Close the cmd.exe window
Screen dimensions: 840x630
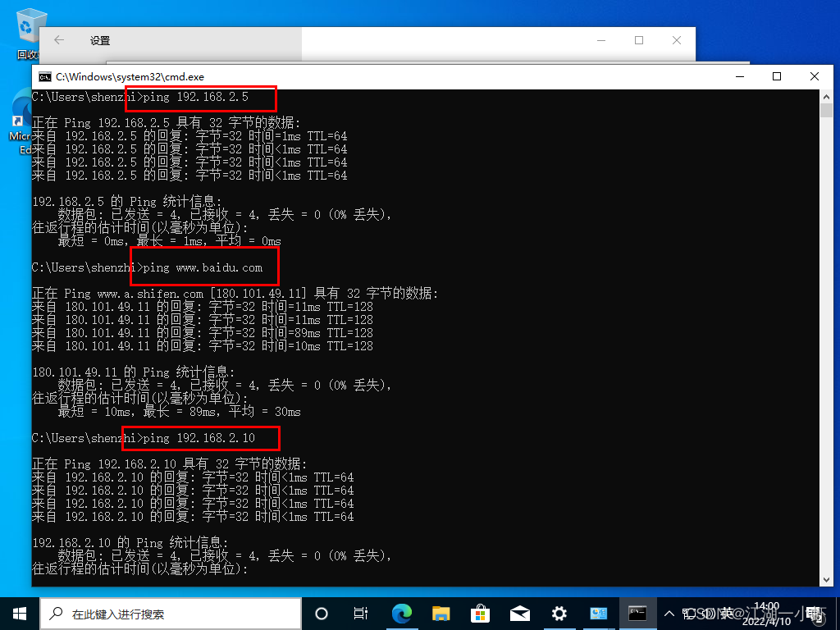tap(815, 76)
